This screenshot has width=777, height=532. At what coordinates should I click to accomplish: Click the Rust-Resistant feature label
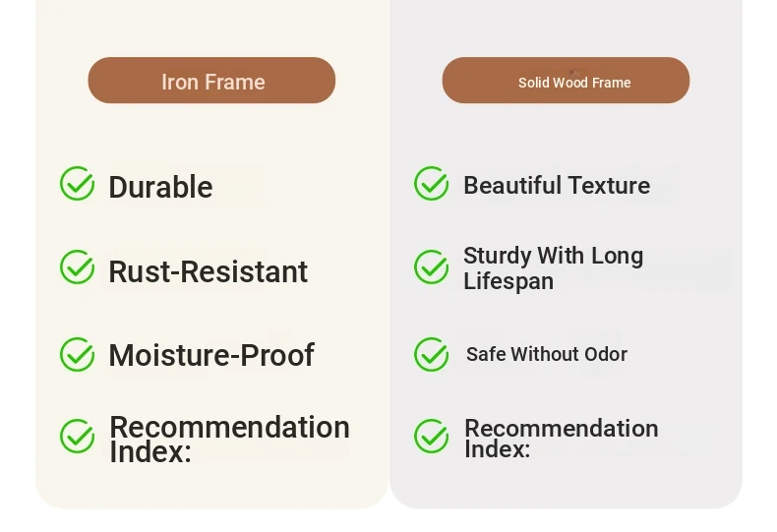(x=209, y=271)
